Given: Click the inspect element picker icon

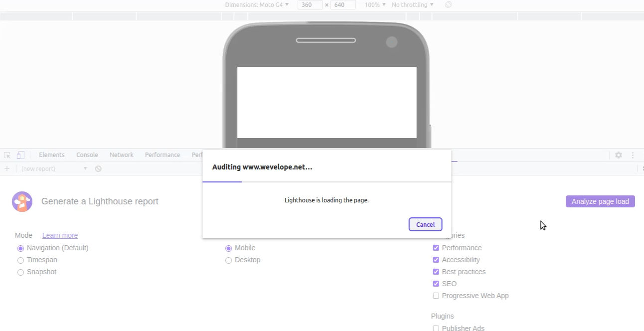Looking at the screenshot, I should tap(7, 155).
